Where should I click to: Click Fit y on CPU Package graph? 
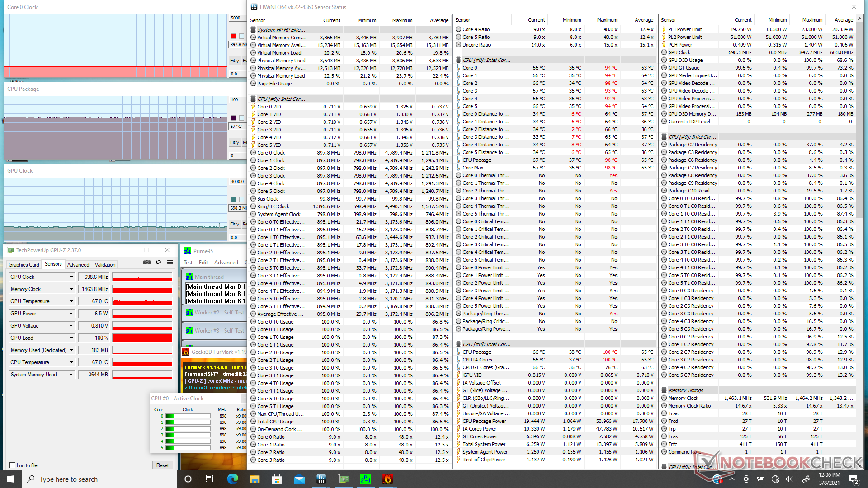tap(234, 142)
